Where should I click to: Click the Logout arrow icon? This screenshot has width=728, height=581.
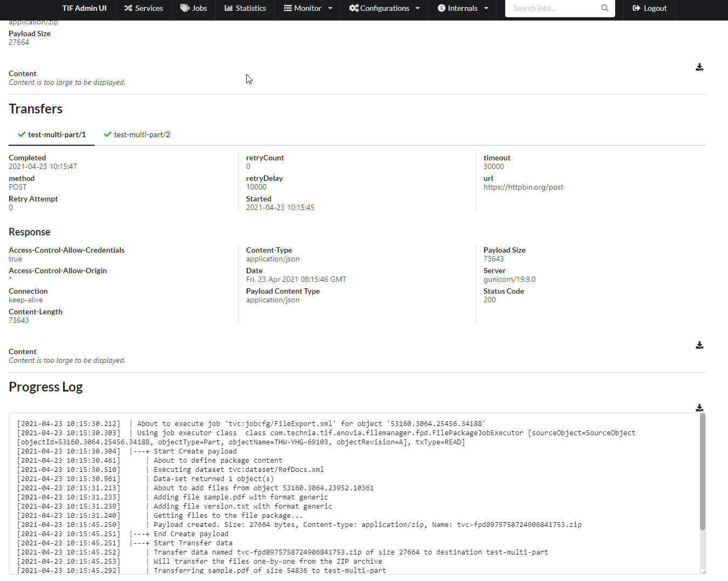pyautogui.click(x=636, y=8)
